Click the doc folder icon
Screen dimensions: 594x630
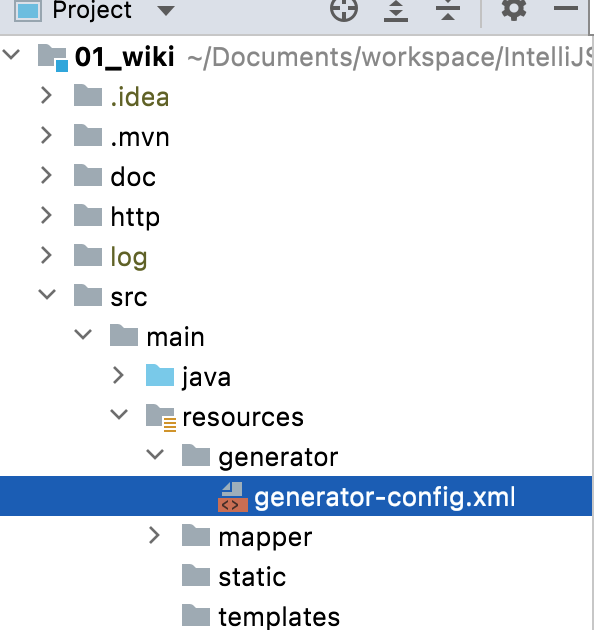click(88, 175)
